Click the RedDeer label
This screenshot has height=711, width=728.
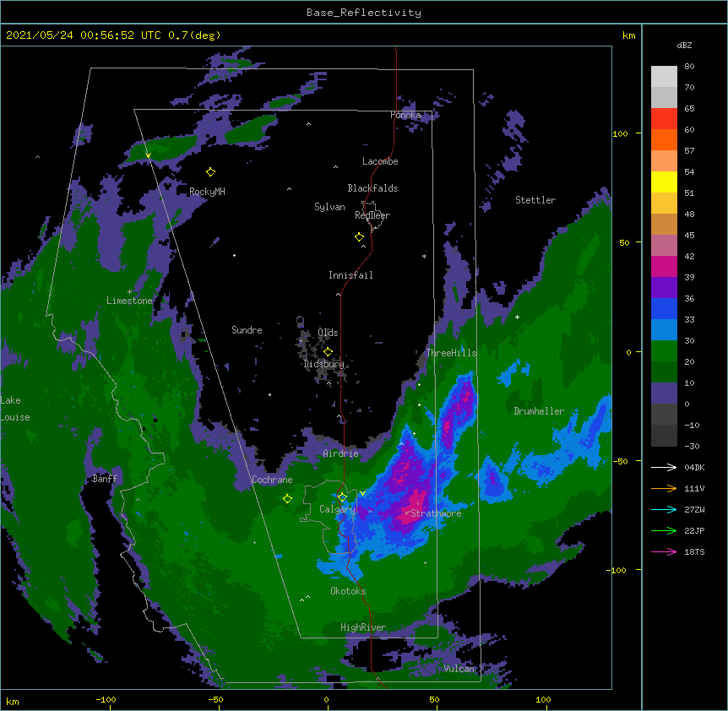click(x=372, y=215)
